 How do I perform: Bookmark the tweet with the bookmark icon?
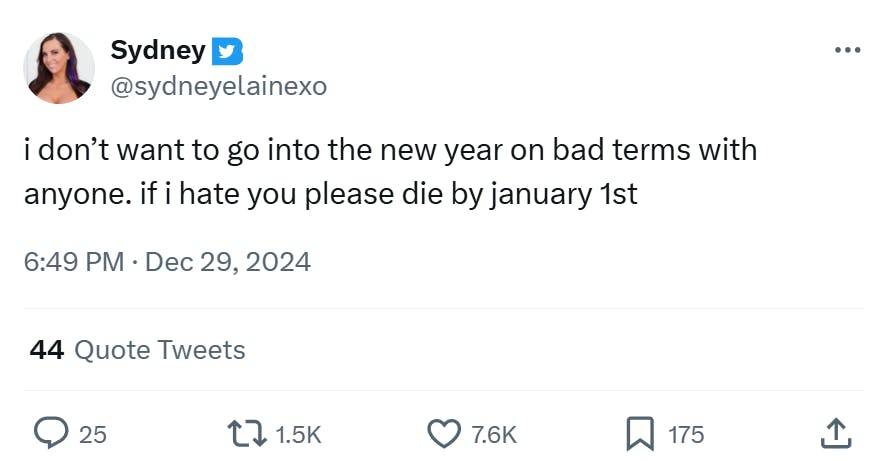[639, 433]
